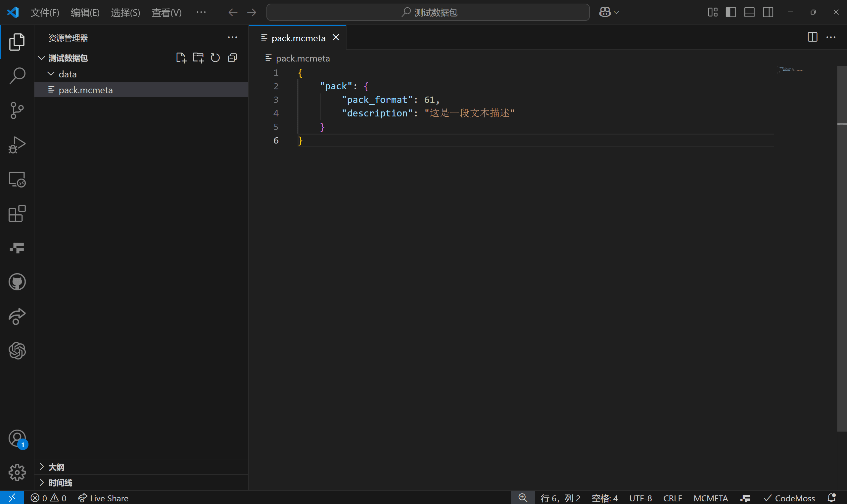The height and width of the screenshot is (504, 847).
Task: Click the 测试数据包 command center search
Action: pyautogui.click(x=428, y=13)
